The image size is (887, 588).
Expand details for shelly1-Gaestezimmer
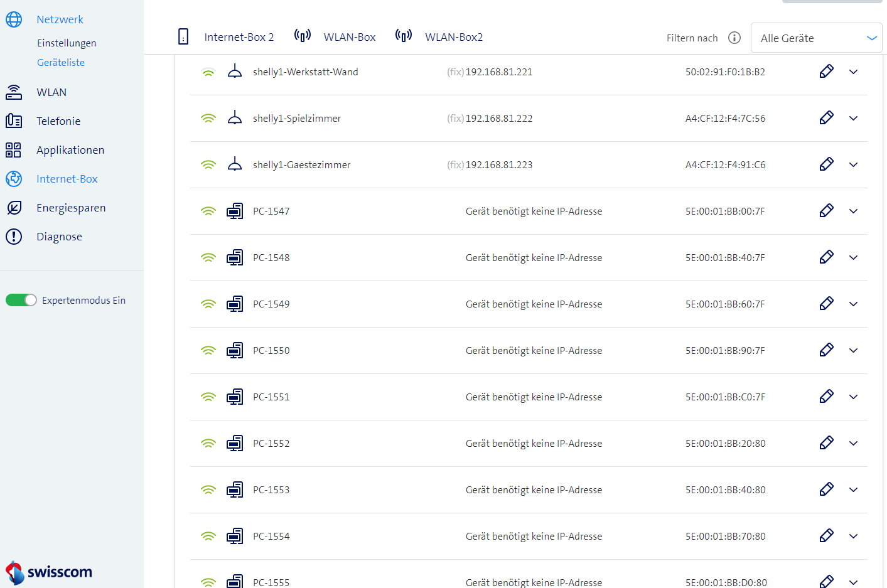point(853,164)
